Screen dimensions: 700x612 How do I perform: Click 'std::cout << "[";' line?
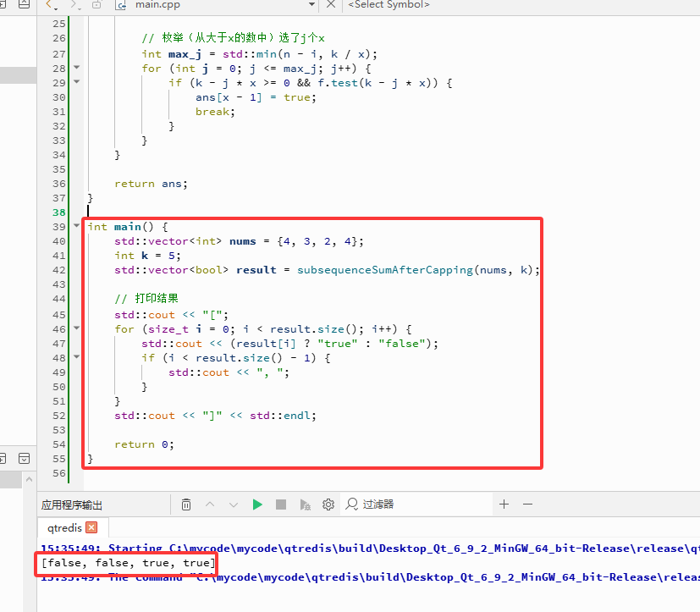[172, 315]
